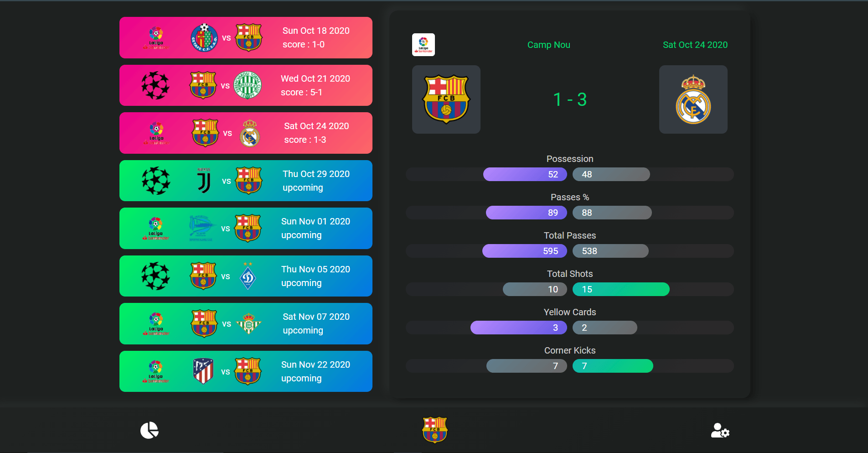The image size is (868, 453).
Task: Click the Possession bar value 52
Action: [525, 174]
